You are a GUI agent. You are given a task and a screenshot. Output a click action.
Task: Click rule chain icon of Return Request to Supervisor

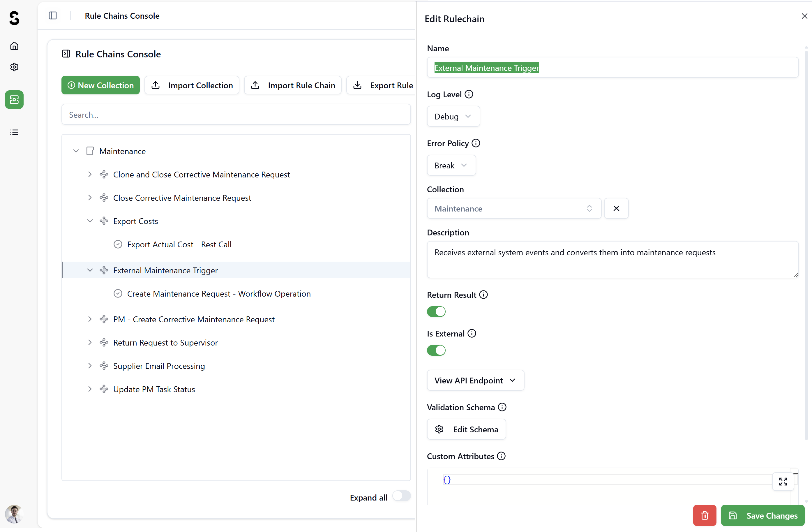104,343
